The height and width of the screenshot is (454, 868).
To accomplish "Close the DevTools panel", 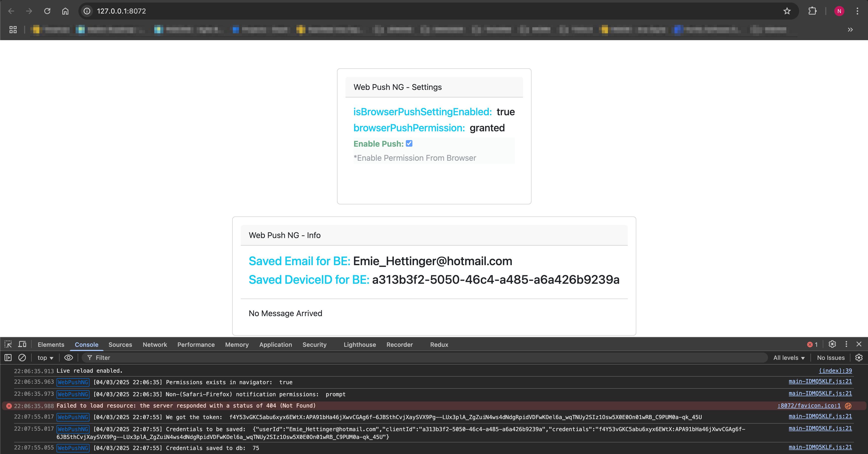I will point(859,344).
